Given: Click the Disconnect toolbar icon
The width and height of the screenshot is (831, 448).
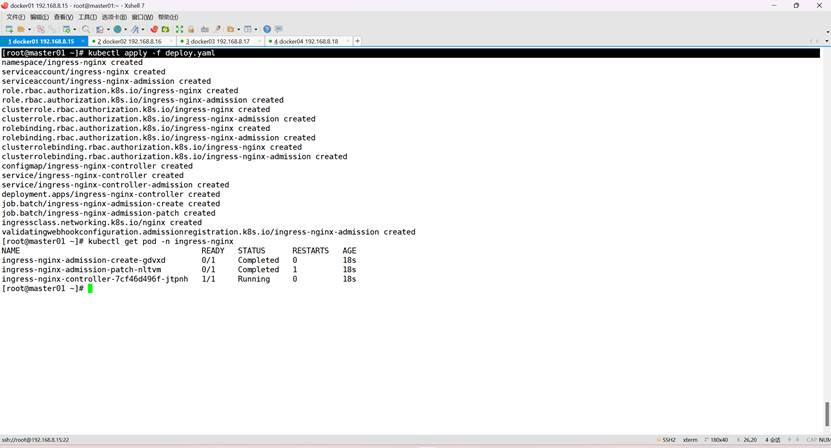Looking at the screenshot, I should pos(41,29).
